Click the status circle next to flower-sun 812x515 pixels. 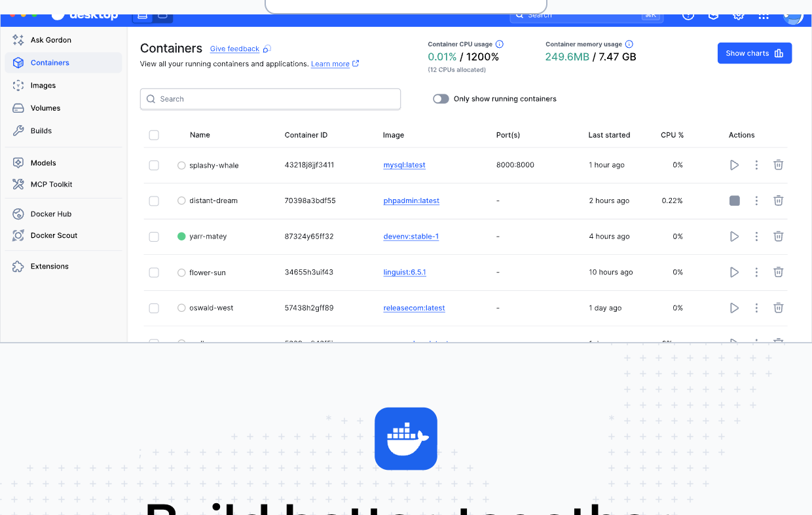tap(181, 272)
